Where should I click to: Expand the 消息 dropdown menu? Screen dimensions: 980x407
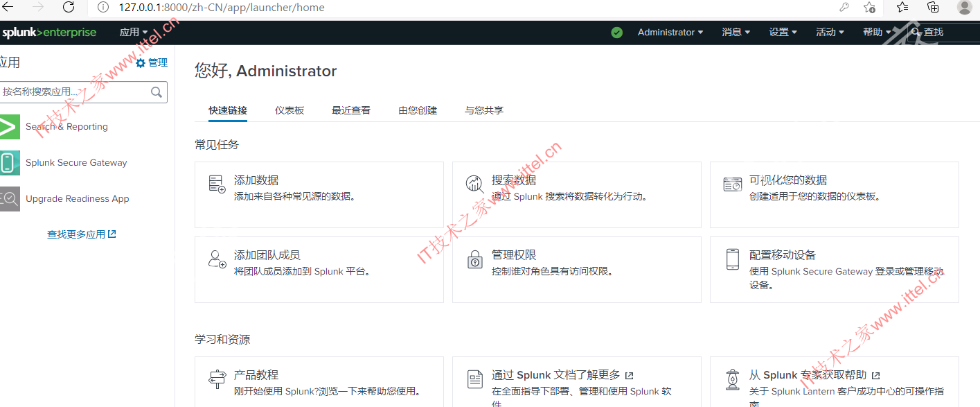click(736, 33)
